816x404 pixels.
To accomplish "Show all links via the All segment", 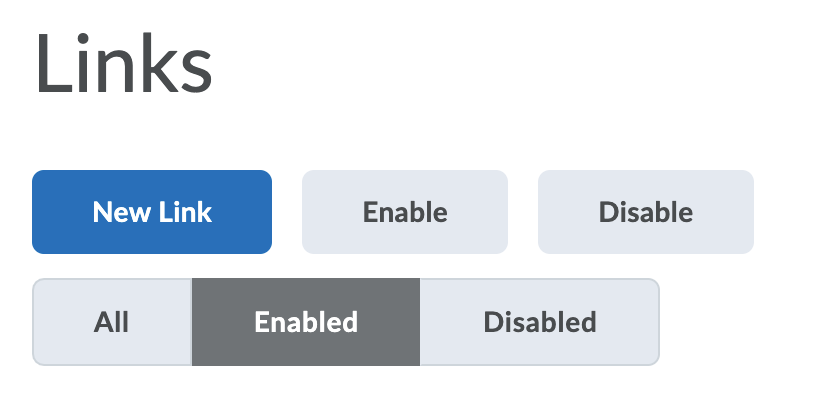I will point(112,322).
